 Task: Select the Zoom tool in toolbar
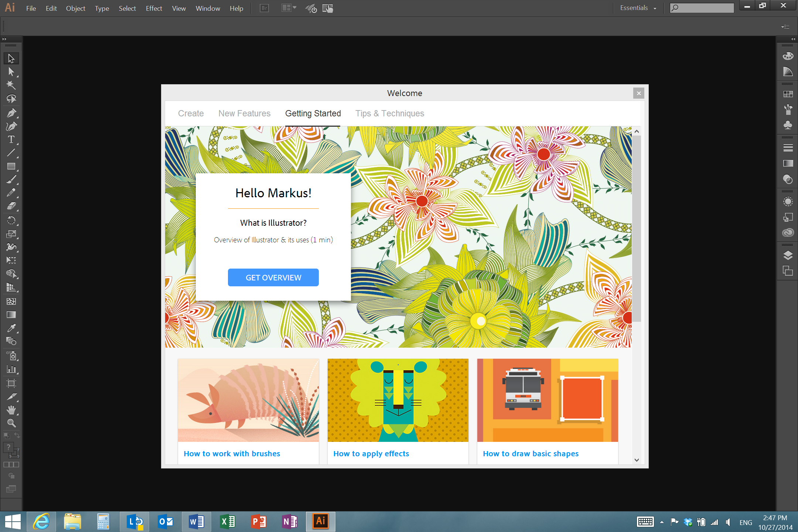click(11, 423)
